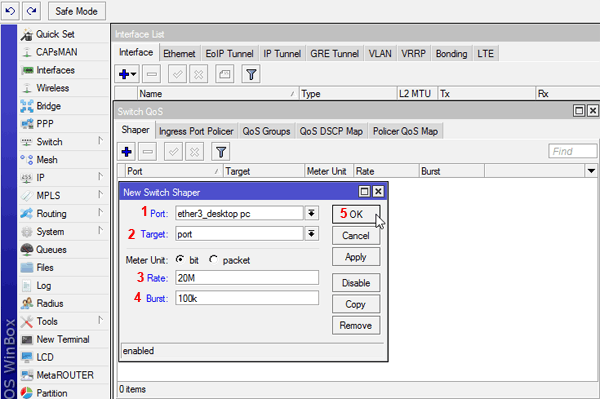Switch to IP Tunnel tab
The width and height of the screenshot is (600, 399).
tap(282, 54)
